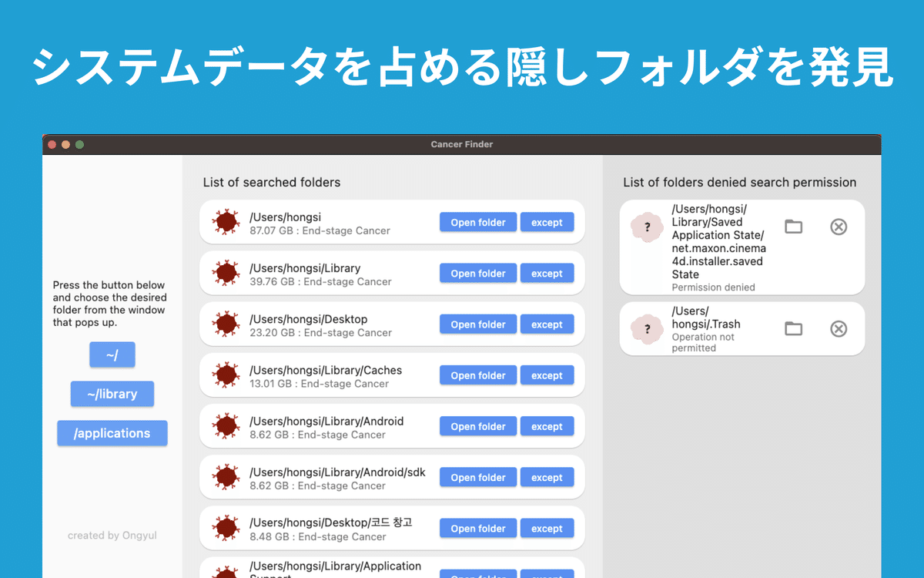Click '23.20 GB : End-stage Cancer' text
This screenshot has width=924, height=578.
(320, 332)
